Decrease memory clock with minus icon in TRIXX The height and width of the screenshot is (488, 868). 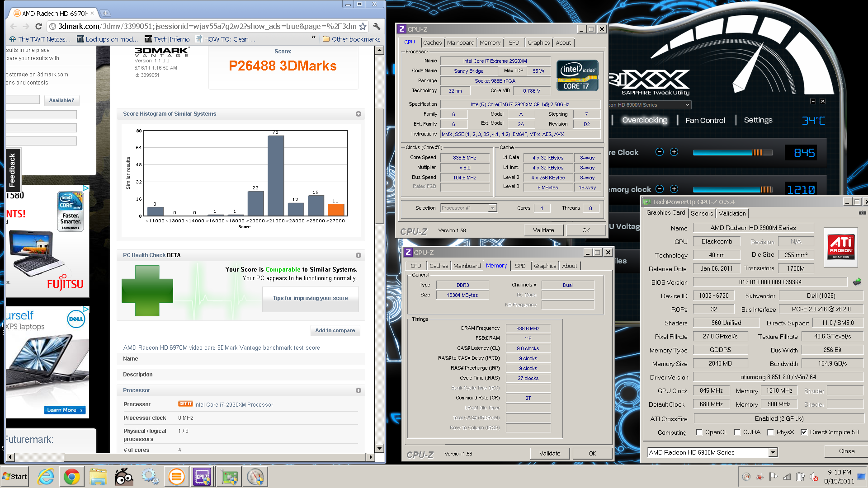click(660, 189)
